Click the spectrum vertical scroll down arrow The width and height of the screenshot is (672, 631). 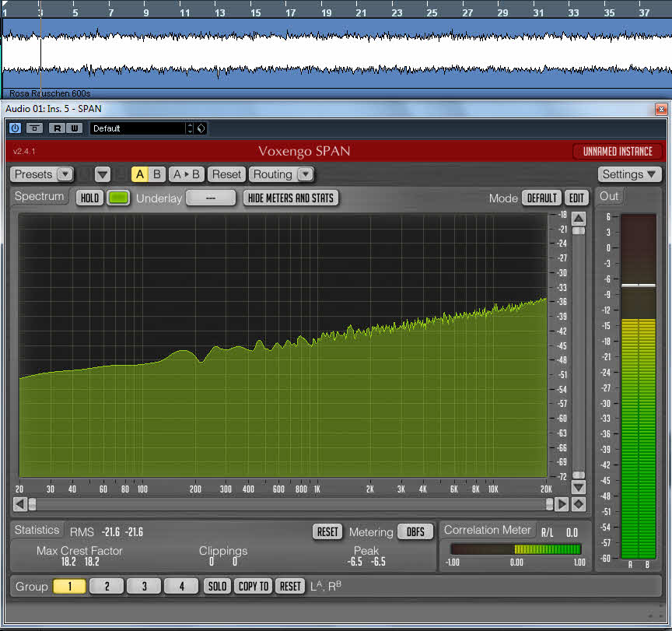click(579, 487)
